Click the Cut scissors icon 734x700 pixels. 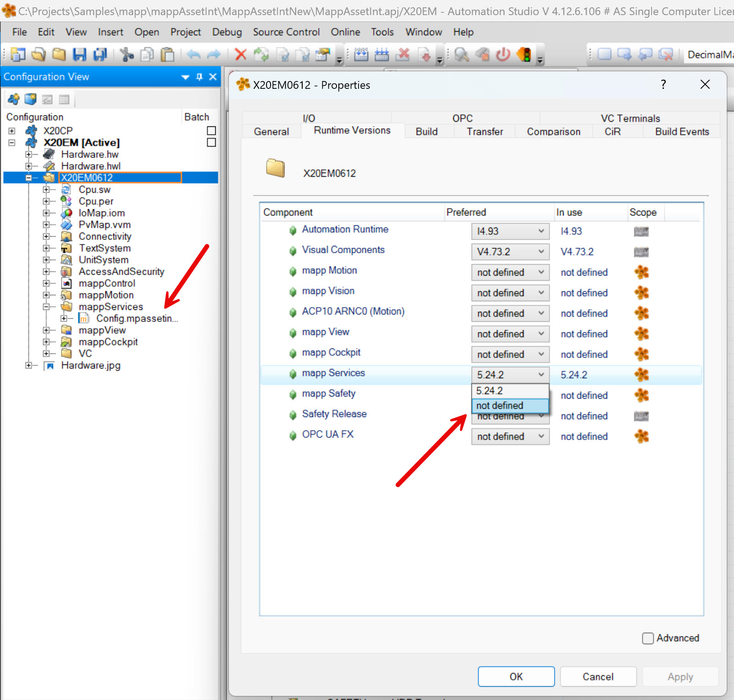click(126, 54)
